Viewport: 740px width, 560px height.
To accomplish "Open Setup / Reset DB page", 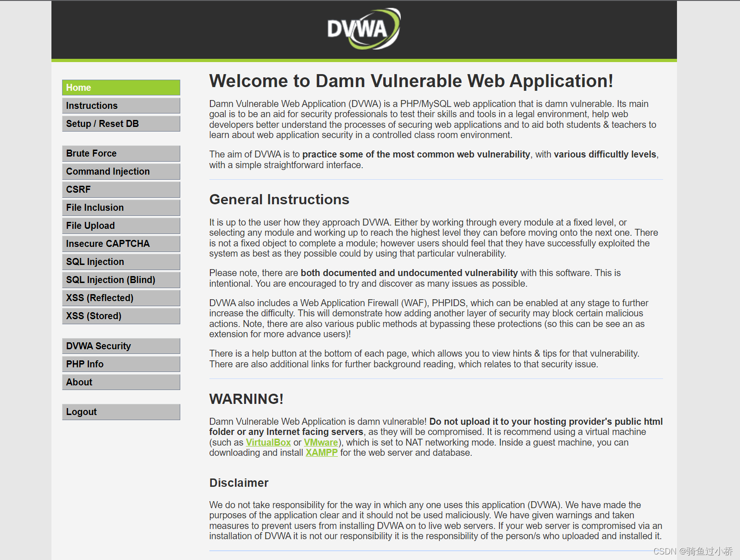I will pyautogui.click(x=121, y=124).
